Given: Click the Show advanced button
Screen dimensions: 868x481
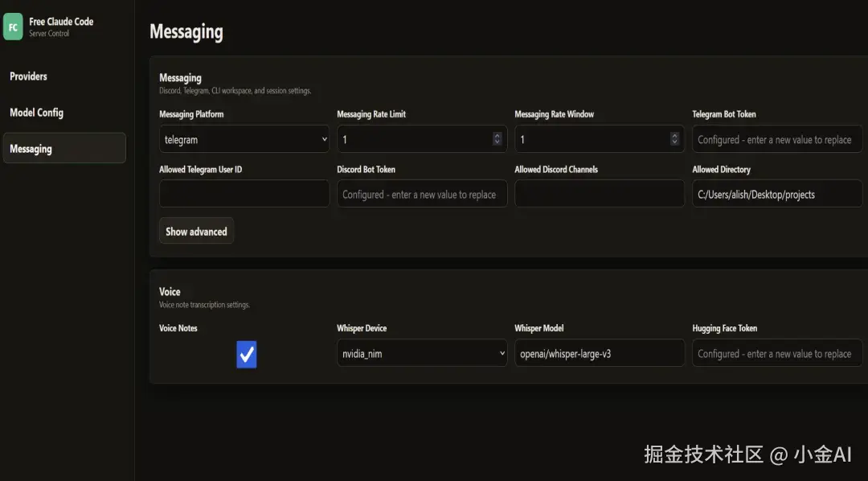Looking at the screenshot, I should pyautogui.click(x=197, y=231).
